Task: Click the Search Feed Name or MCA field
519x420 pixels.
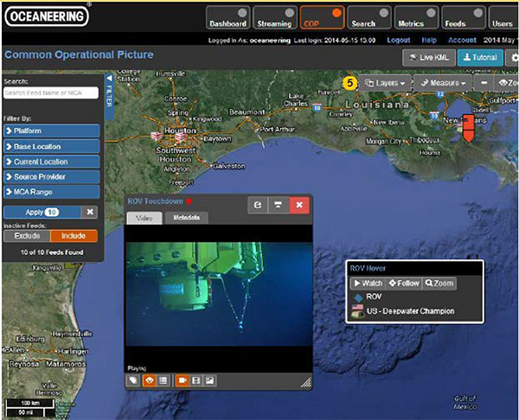Action: coord(50,92)
